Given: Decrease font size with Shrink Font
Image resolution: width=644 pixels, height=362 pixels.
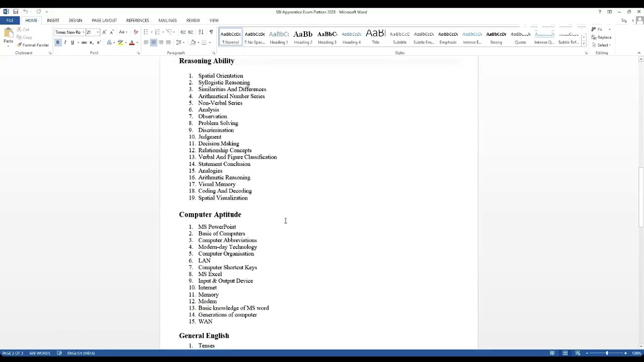Looking at the screenshot, I should point(111,32).
